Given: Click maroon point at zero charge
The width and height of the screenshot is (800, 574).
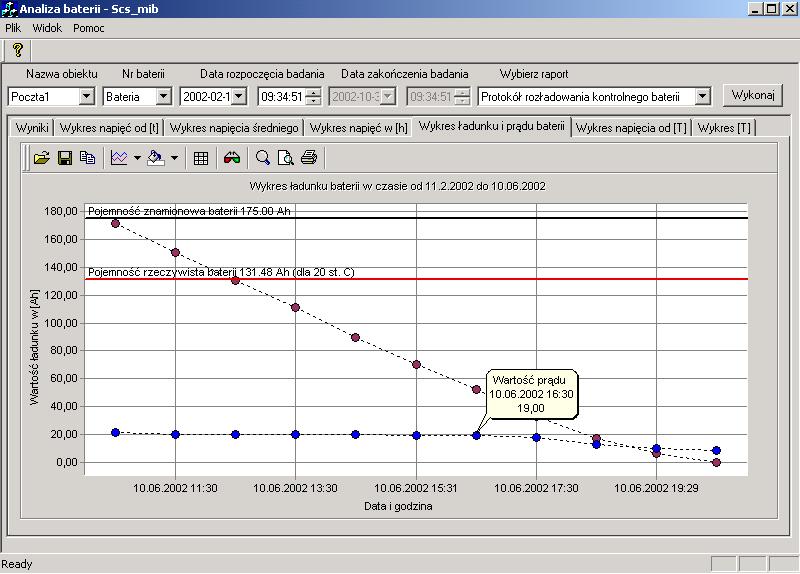Looking at the screenshot, I should point(716,462).
